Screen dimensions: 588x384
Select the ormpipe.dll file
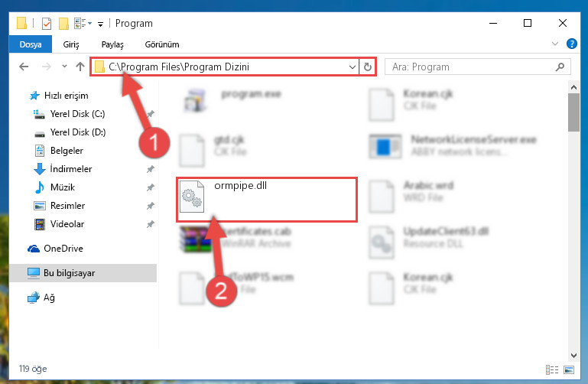tap(266, 200)
